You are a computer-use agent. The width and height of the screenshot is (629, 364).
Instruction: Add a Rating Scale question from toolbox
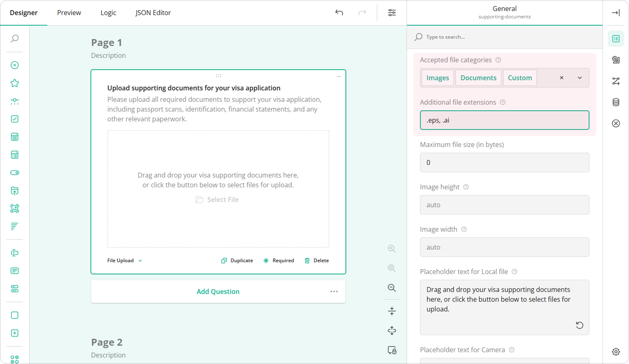pyautogui.click(x=15, y=83)
